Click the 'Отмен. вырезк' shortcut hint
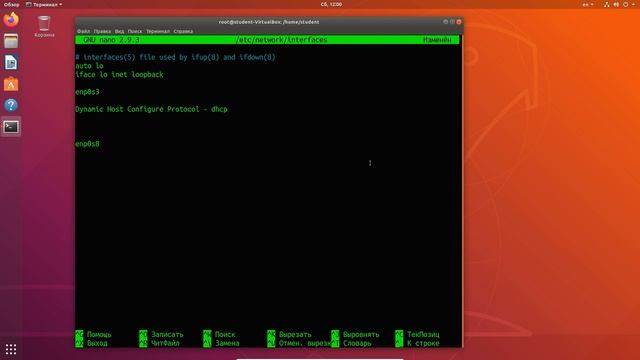The image size is (640, 360). coord(305,343)
